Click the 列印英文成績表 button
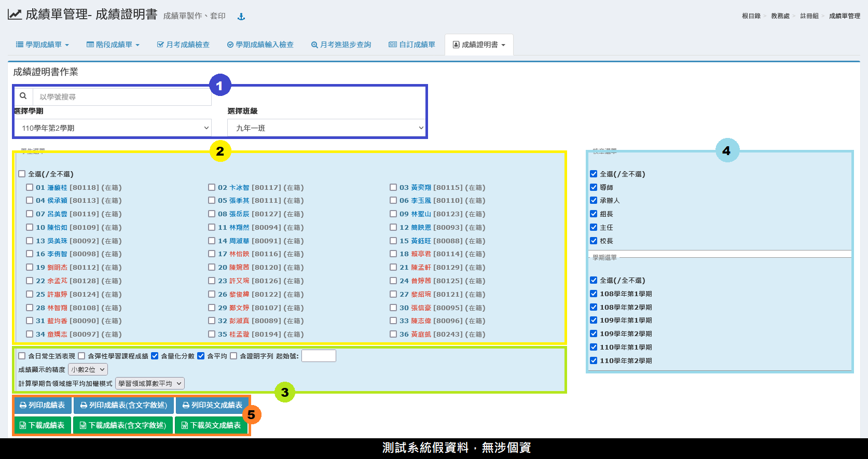 point(212,405)
